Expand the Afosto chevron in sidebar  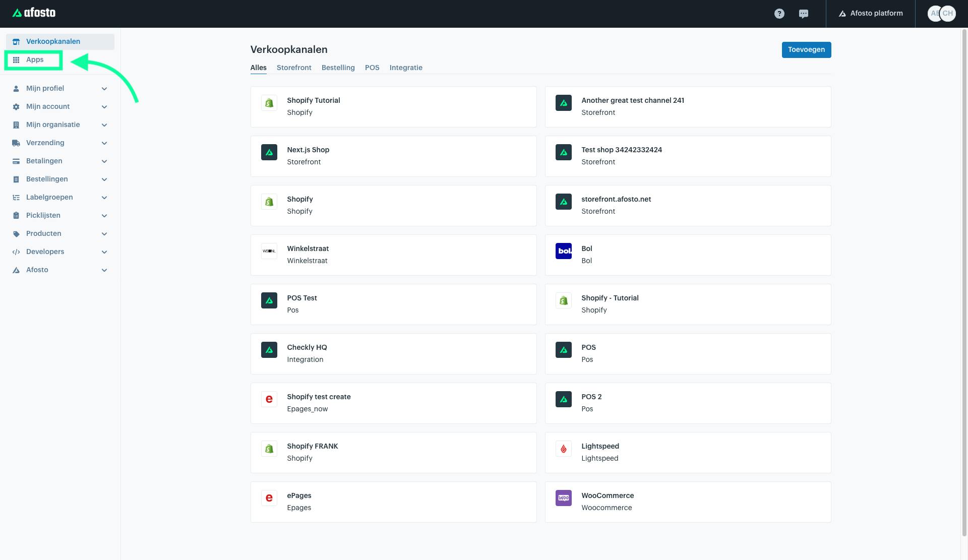pyautogui.click(x=104, y=270)
